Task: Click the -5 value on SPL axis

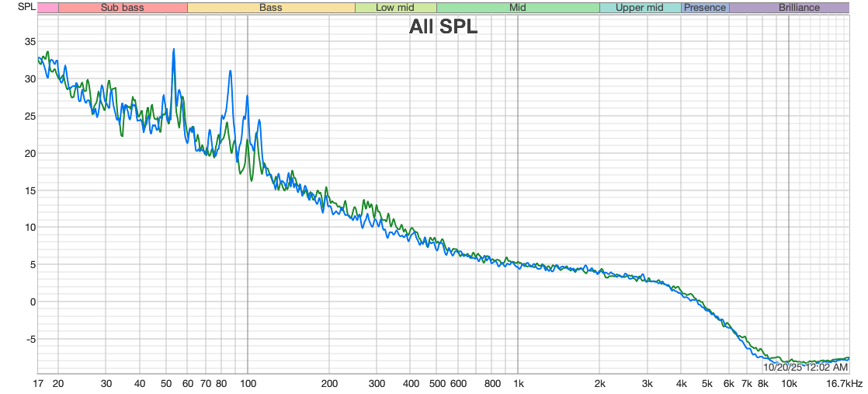Action: point(30,340)
